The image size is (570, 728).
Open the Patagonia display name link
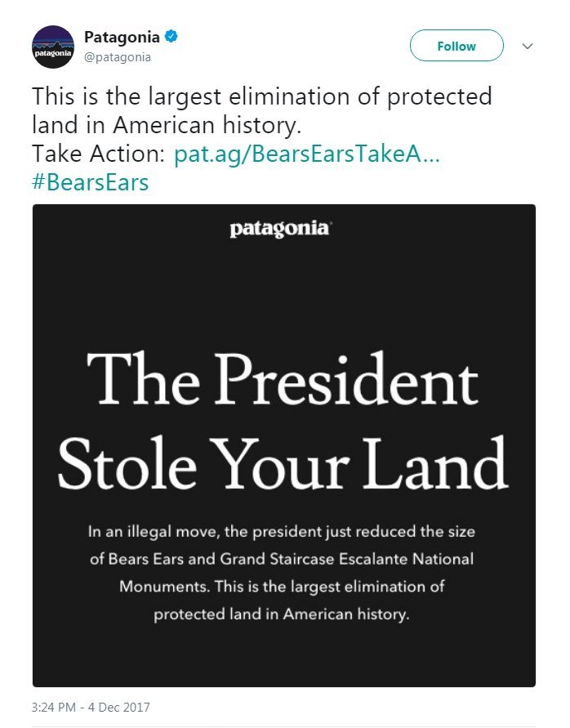[x=122, y=37]
